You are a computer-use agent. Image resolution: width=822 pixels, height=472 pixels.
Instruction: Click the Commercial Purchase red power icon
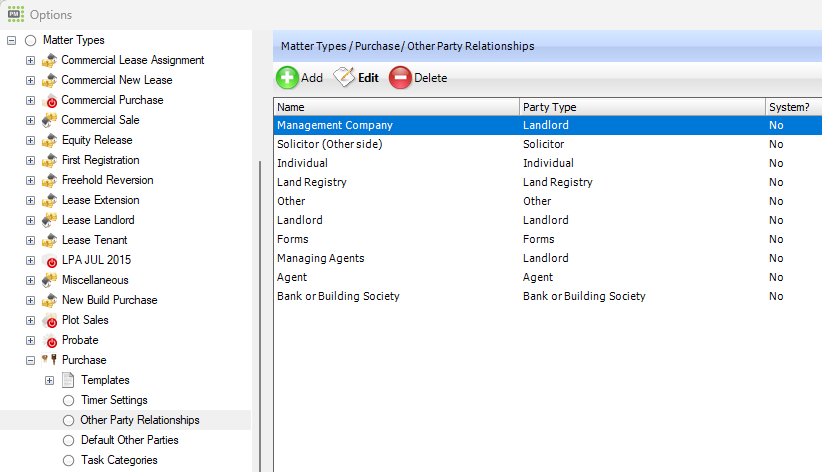(x=50, y=101)
